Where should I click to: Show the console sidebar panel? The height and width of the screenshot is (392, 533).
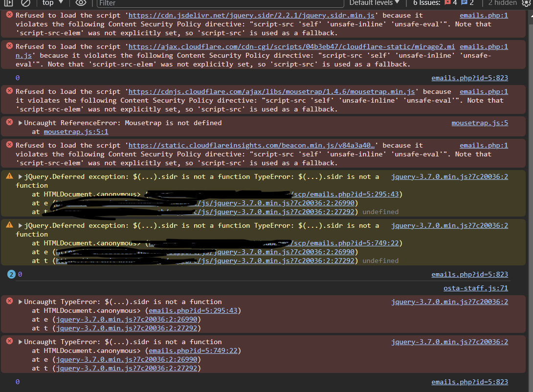tap(9, 3)
